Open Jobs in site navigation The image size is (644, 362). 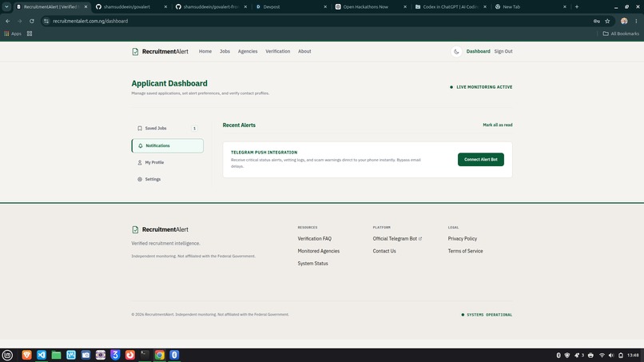225,51
